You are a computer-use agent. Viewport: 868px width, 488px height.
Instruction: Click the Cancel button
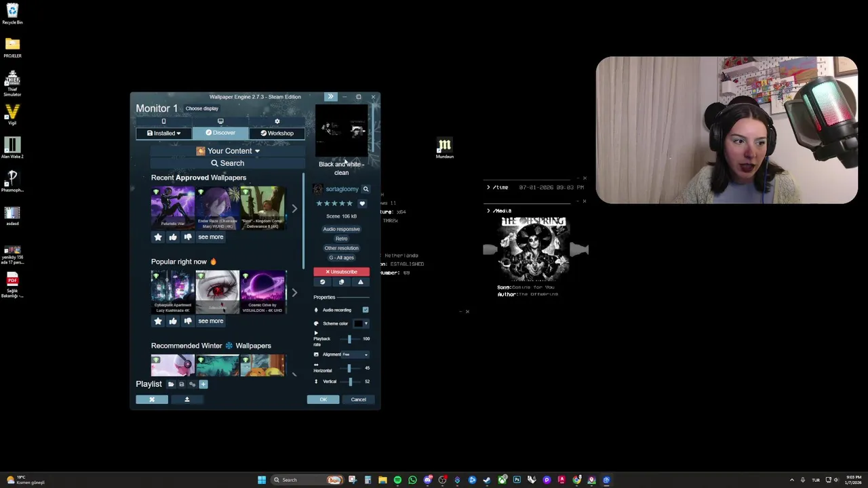pos(358,399)
